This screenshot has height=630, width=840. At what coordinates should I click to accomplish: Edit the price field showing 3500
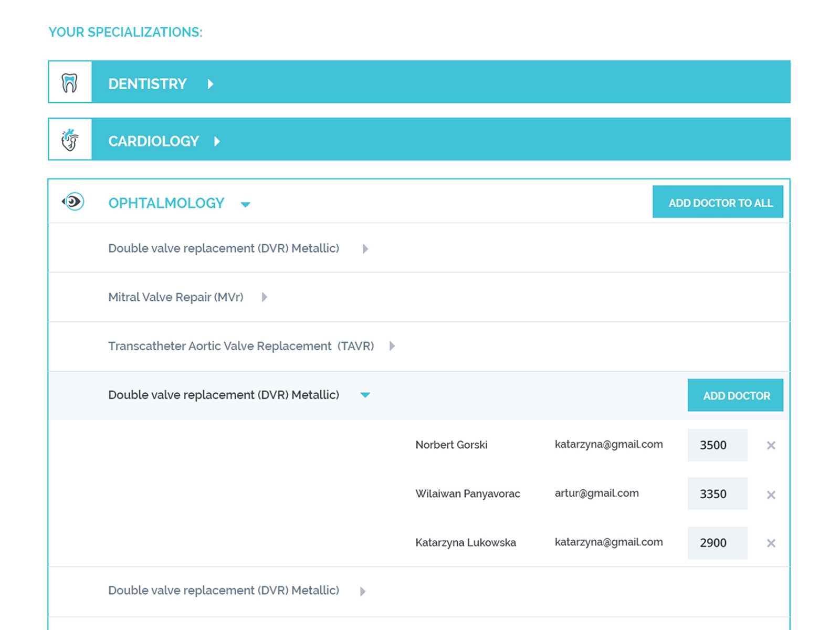(718, 445)
